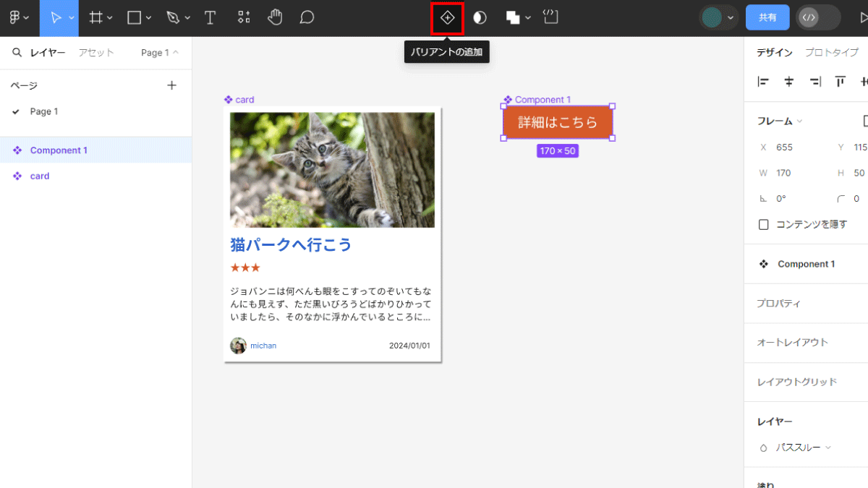Screen dimensions: 868x488
Task: Click the michan author name
Action: [x=263, y=346]
